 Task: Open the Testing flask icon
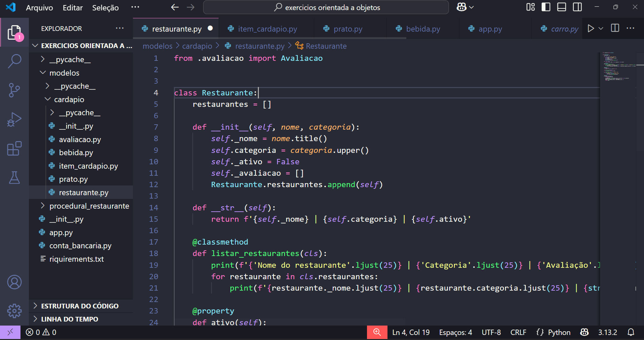(x=14, y=177)
